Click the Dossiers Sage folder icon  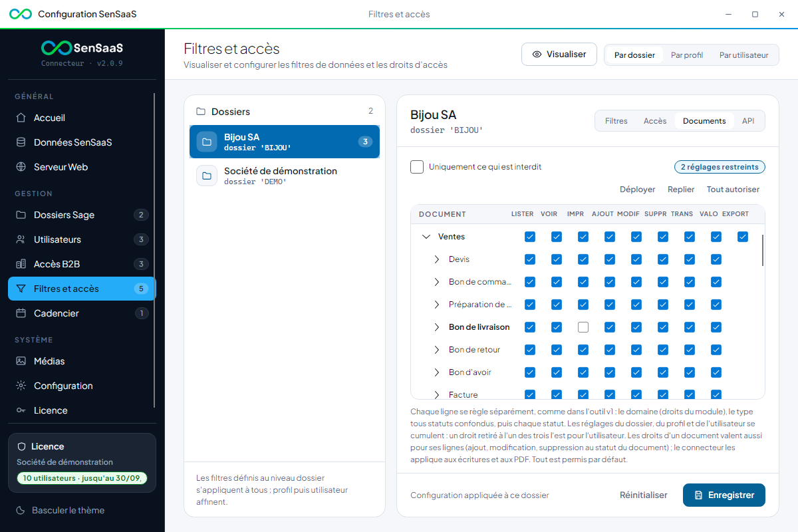21,215
